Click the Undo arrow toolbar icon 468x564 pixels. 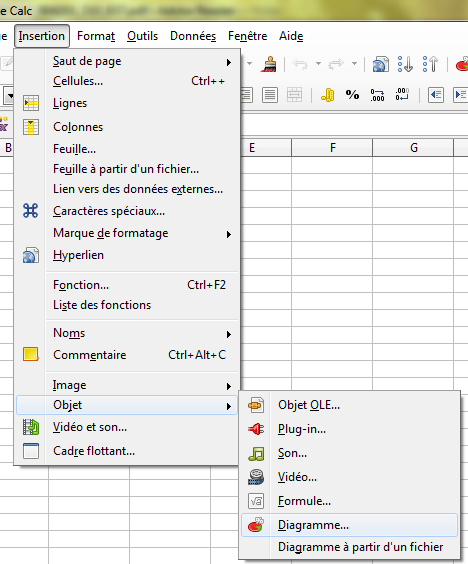click(300, 64)
